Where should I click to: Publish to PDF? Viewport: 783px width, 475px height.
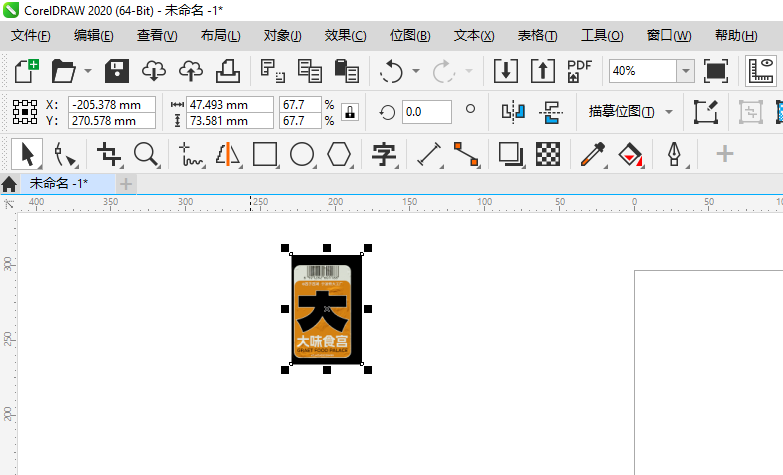[579, 71]
